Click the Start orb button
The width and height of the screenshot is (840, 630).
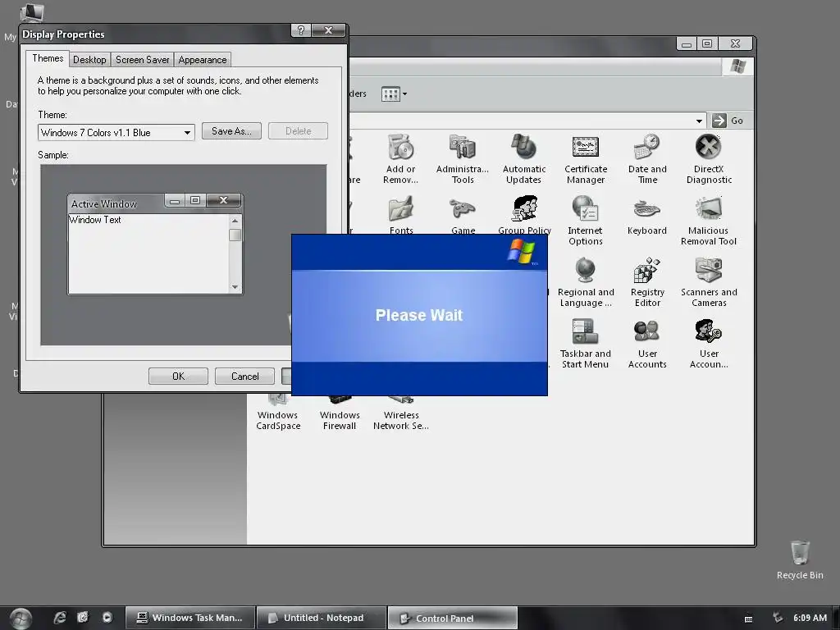coord(21,619)
